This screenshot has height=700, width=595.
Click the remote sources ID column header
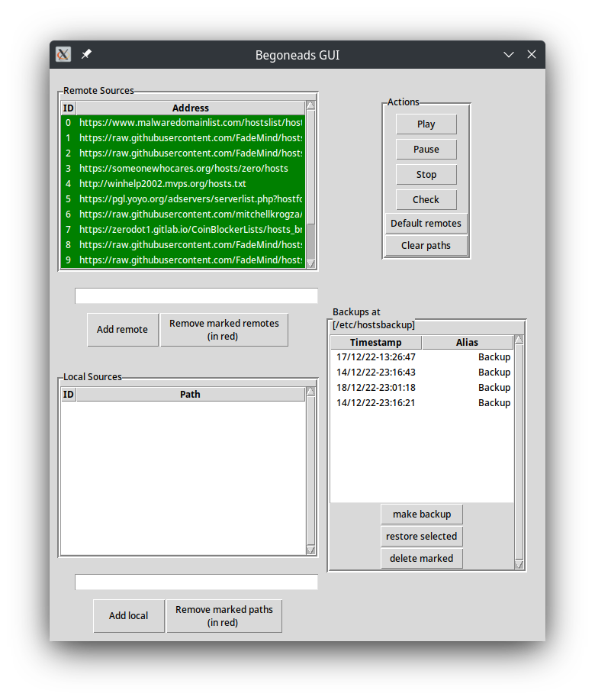[69, 108]
